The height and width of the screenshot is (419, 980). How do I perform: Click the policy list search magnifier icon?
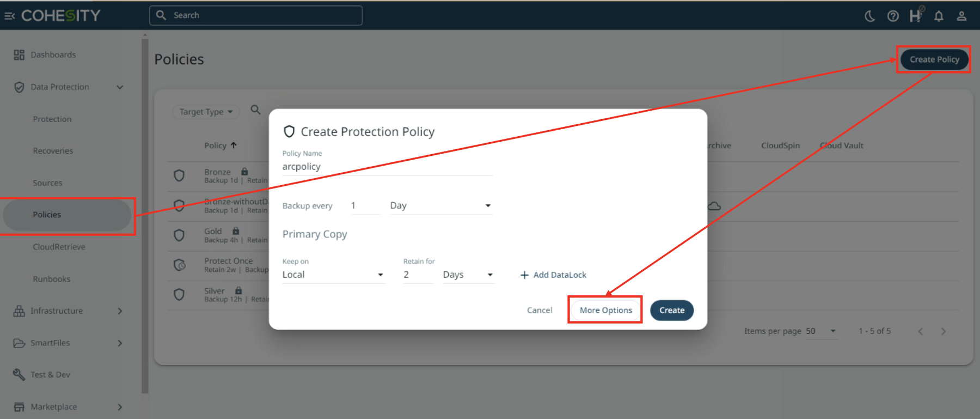pos(255,110)
